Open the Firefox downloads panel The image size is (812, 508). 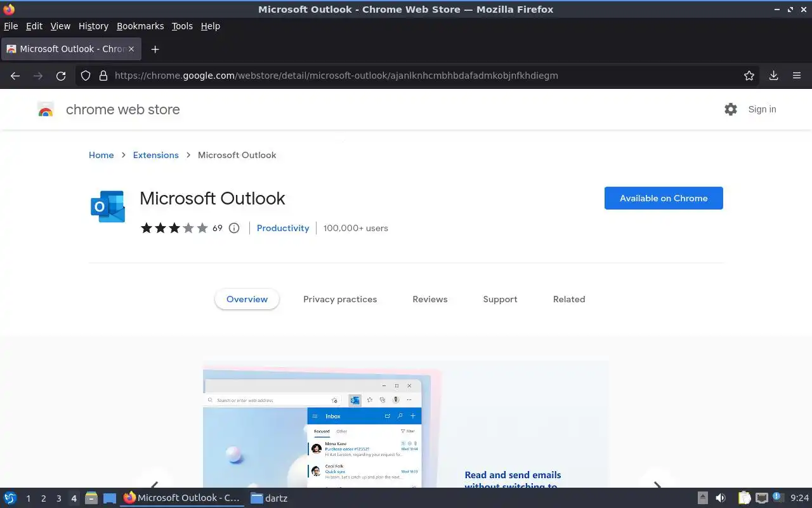click(x=774, y=76)
